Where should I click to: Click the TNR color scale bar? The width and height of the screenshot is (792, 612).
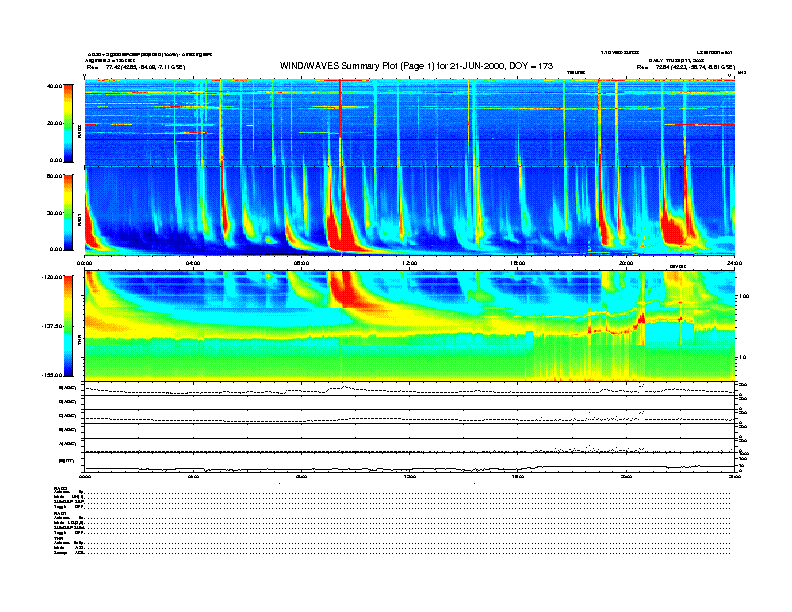pyautogui.click(x=69, y=326)
